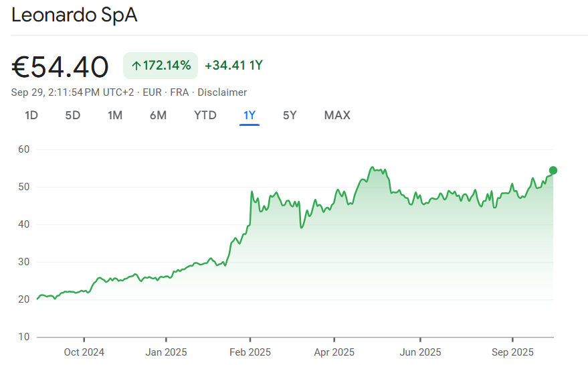Click the Feb 2025 axis label
The height and width of the screenshot is (365, 588).
point(250,352)
